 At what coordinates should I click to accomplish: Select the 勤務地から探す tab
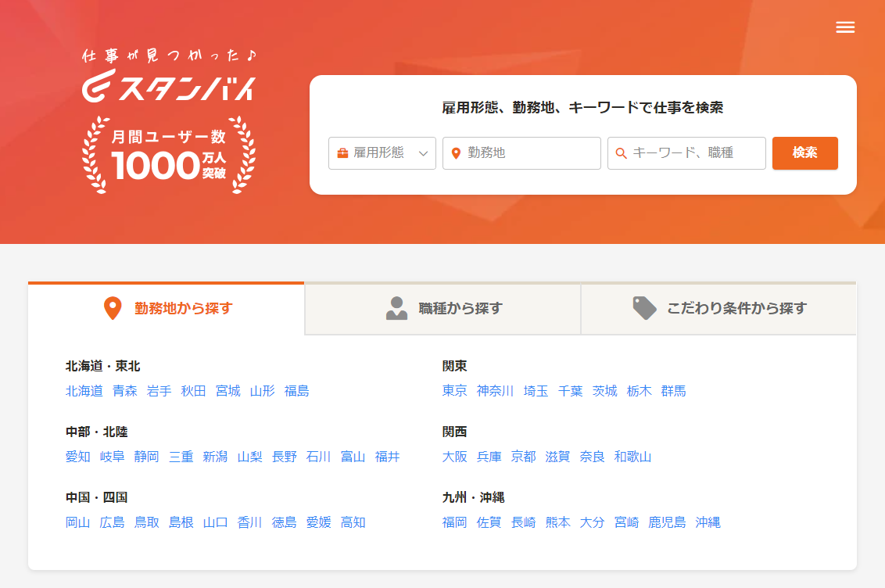[166, 309]
